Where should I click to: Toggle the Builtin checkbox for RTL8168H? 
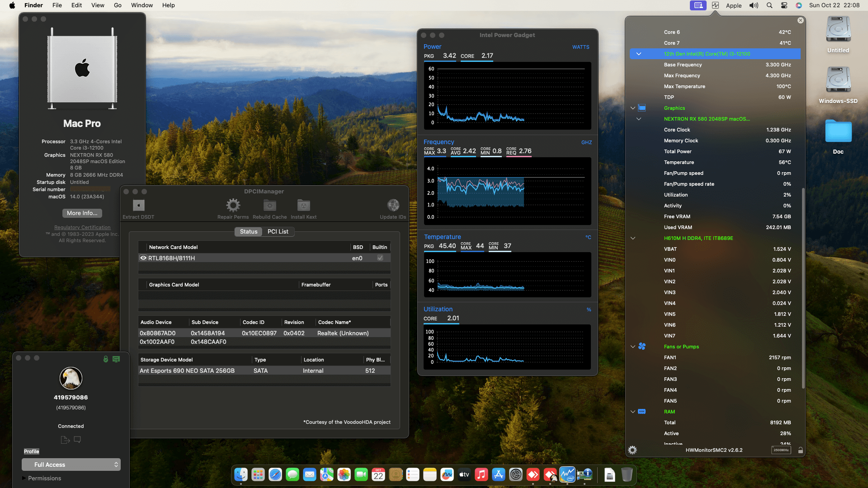click(380, 258)
